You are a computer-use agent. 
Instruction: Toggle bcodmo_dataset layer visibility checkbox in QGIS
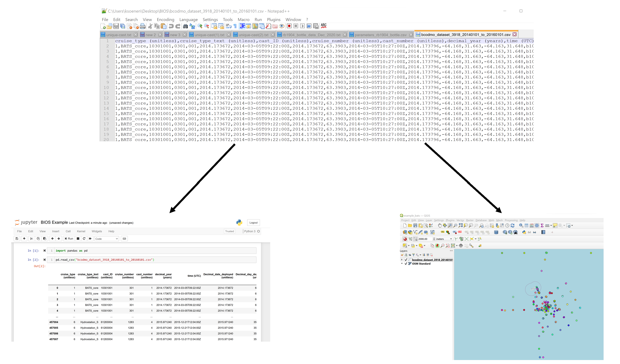click(406, 260)
